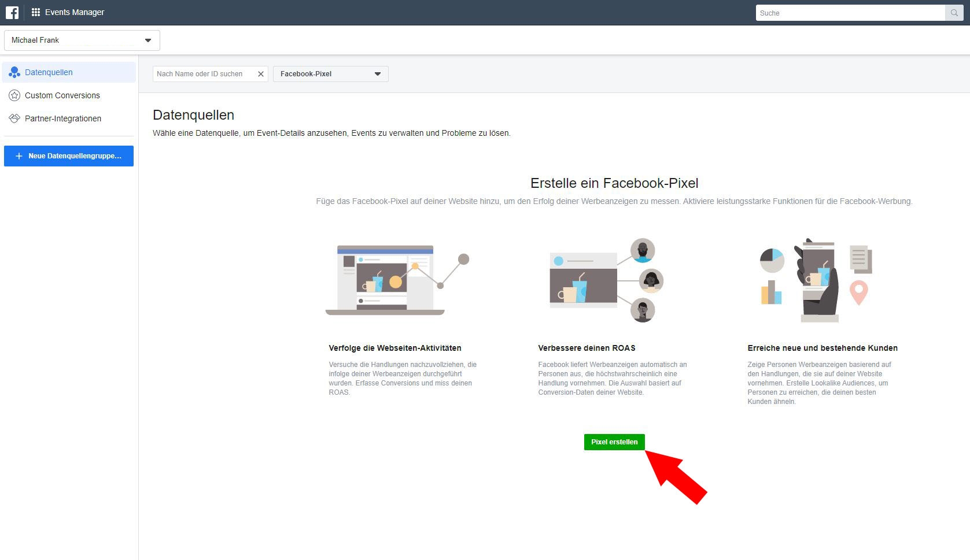Image resolution: width=970 pixels, height=560 pixels.
Task: Click the Facebook logo icon
Action: point(12,12)
